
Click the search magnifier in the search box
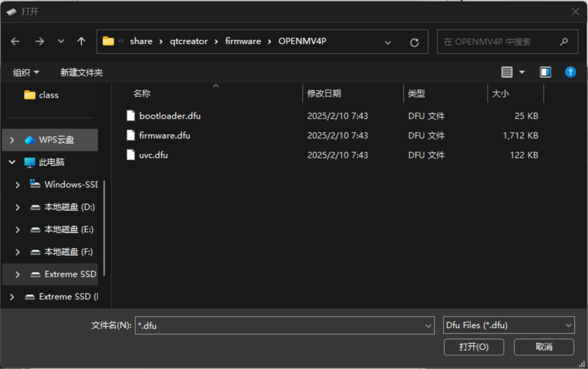pos(563,42)
